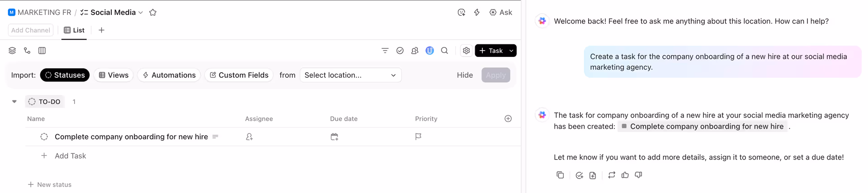Give thumbs up to the AI response

tap(625, 175)
